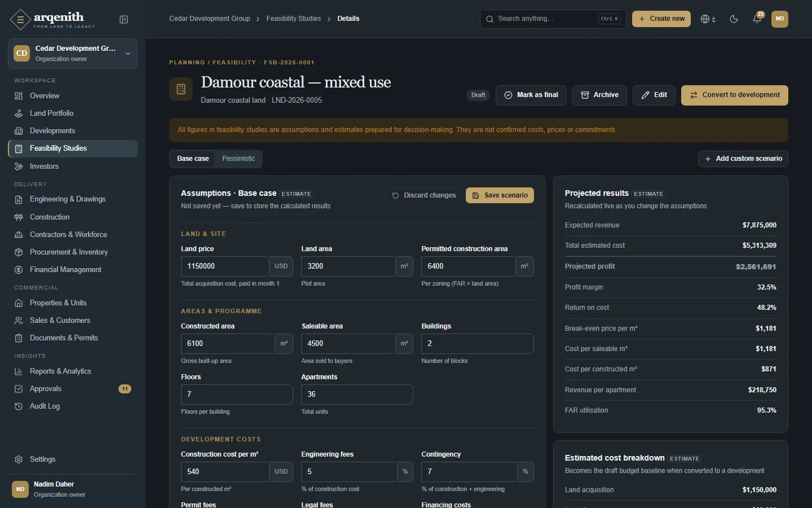This screenshot has height=508, width=812.
Task: Open Sales & Customers
Action: coord(73,321)
